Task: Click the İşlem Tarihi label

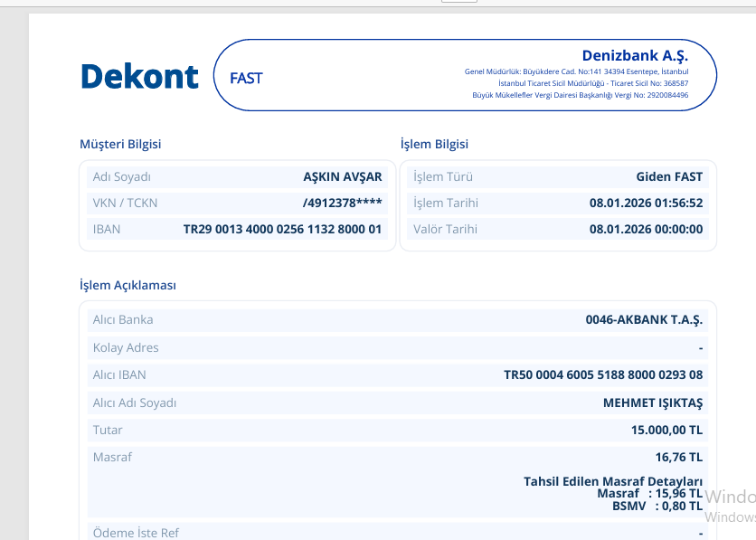Action: (446, 203)
